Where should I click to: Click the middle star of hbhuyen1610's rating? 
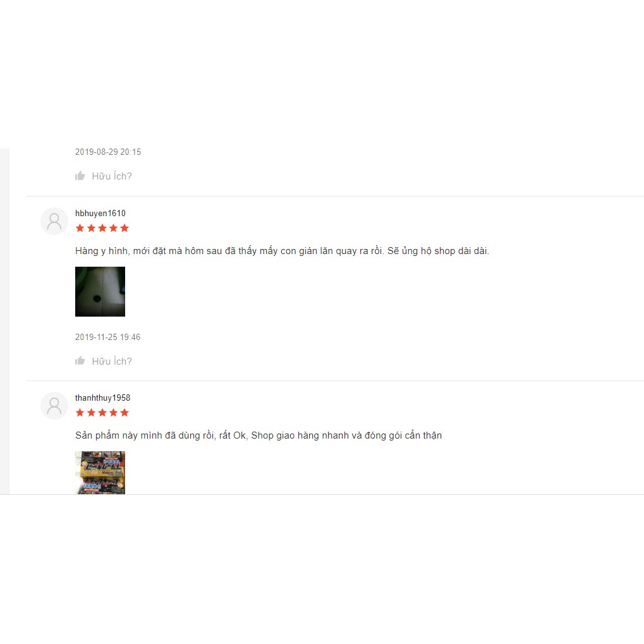pos(102,228)
